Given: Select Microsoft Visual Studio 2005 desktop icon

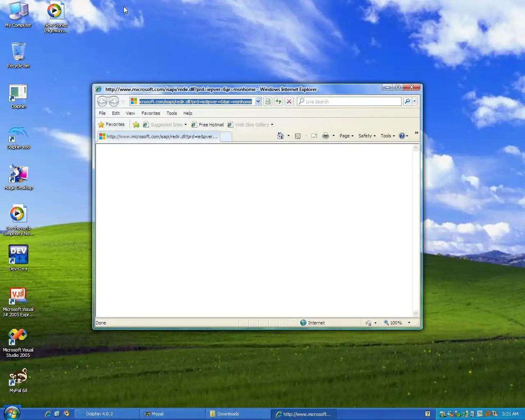Looking at the screenshot, I should pyautogui.click(x=18, y=343).
